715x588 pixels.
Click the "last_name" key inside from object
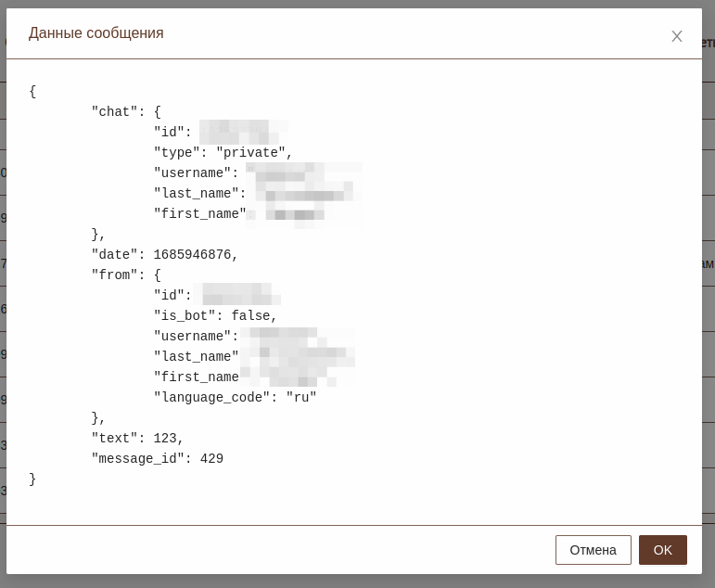196,357
